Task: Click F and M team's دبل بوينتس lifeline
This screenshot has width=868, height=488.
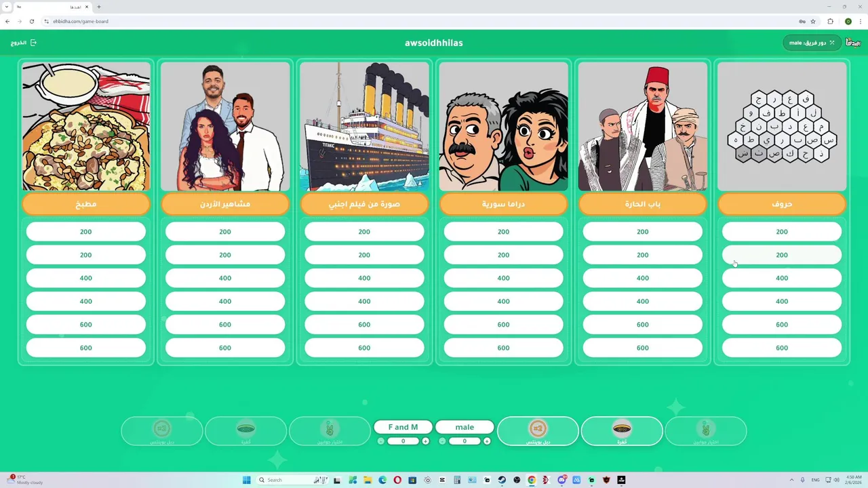Action: coord(162,431)
